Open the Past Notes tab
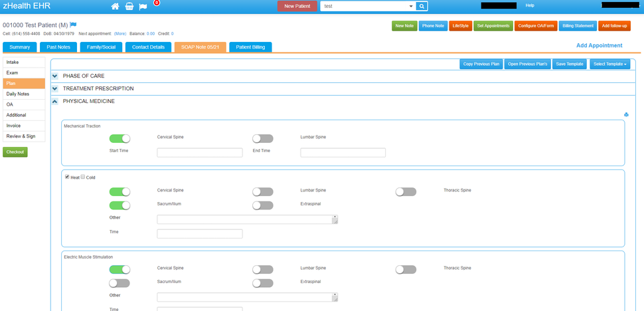 58,47
